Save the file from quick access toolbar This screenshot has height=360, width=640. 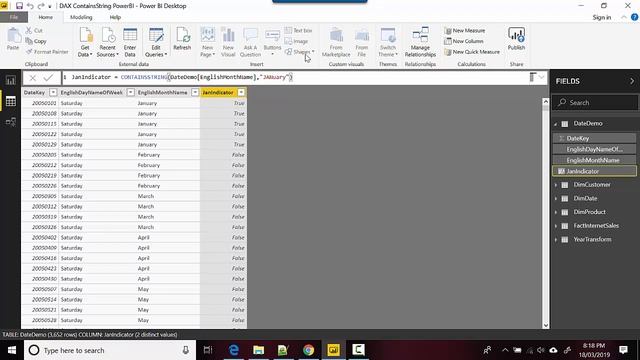pos(19,6)
